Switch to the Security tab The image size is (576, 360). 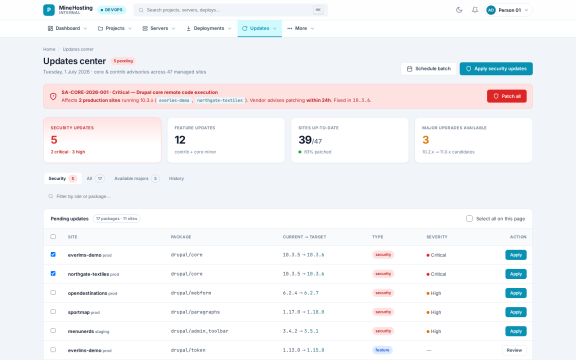point(62,179)
